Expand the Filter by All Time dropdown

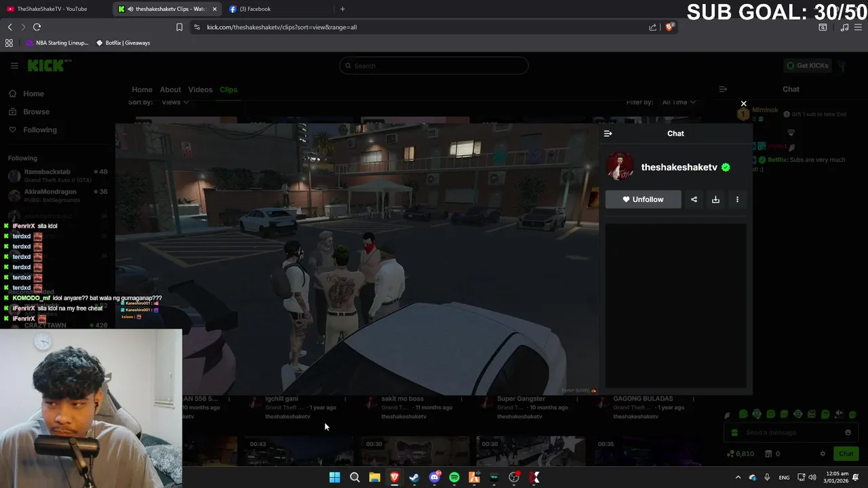coord(679,102)
